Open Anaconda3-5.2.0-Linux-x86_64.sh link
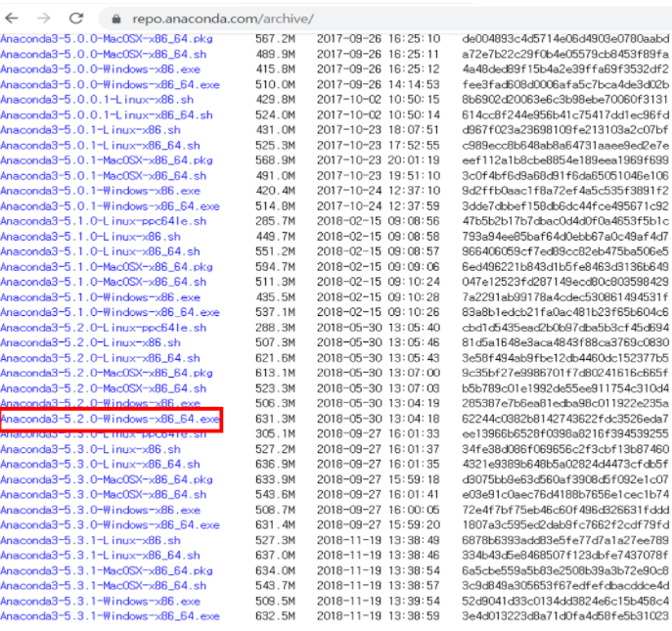The image size is (672, 631). coord(100,359)
